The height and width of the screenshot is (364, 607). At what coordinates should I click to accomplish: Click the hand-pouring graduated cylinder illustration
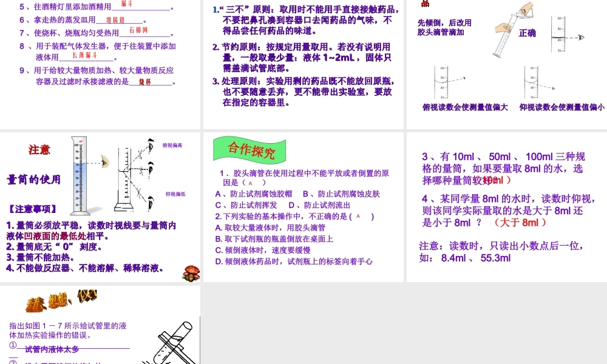tap(514, 30)
